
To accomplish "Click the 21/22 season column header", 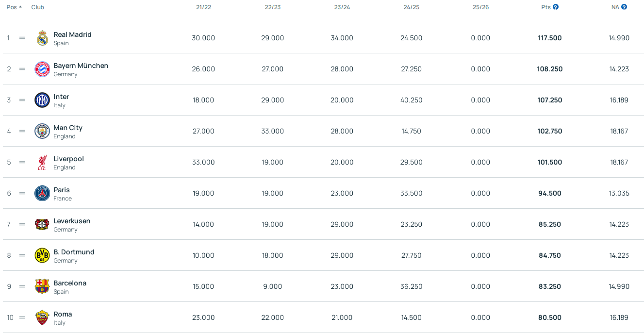I will coord(203,7).
